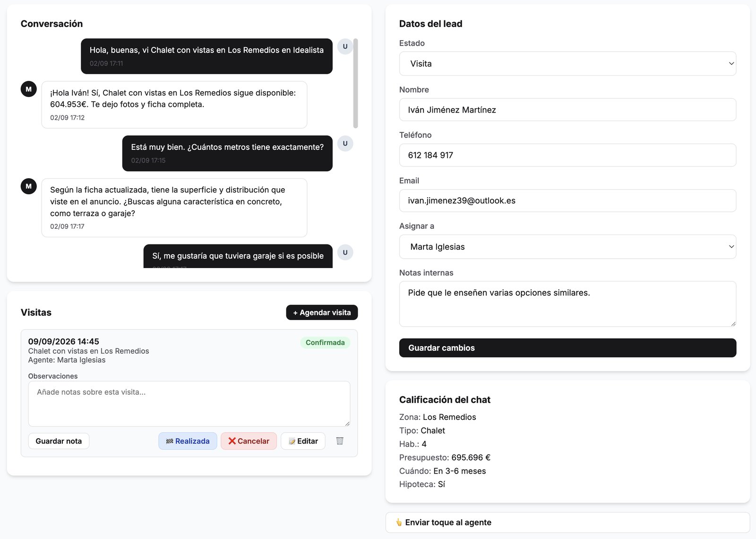
Task: Click the Cuándo: En 3-6 meses line
Action: coord(442,471)
